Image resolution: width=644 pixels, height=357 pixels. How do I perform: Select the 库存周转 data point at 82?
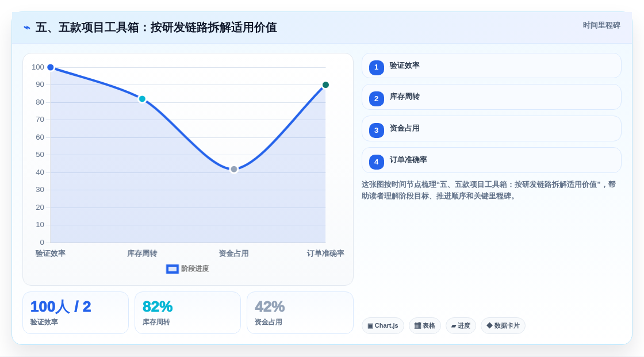click(x=142, y=99)
